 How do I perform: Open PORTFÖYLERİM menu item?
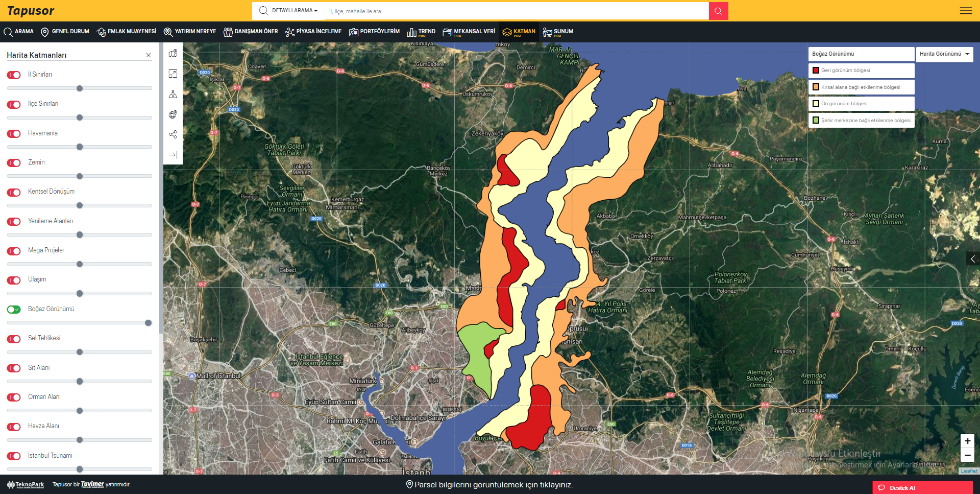(x=374, y=32)
